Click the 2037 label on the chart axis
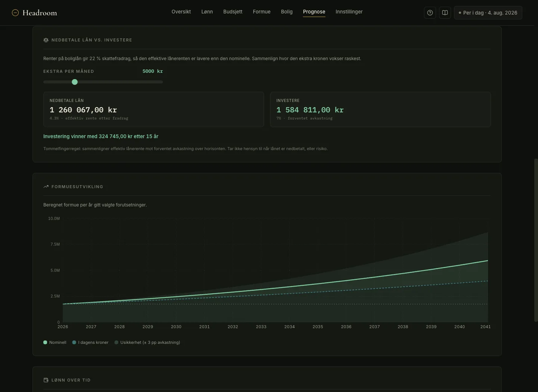Image resolution: width=538 pixels, height=392 pixels. (x=374, y=327)
